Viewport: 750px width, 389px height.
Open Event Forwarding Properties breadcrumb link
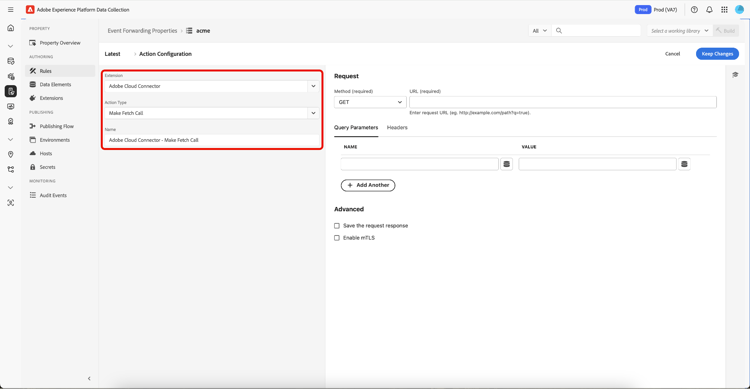[142, 31]
